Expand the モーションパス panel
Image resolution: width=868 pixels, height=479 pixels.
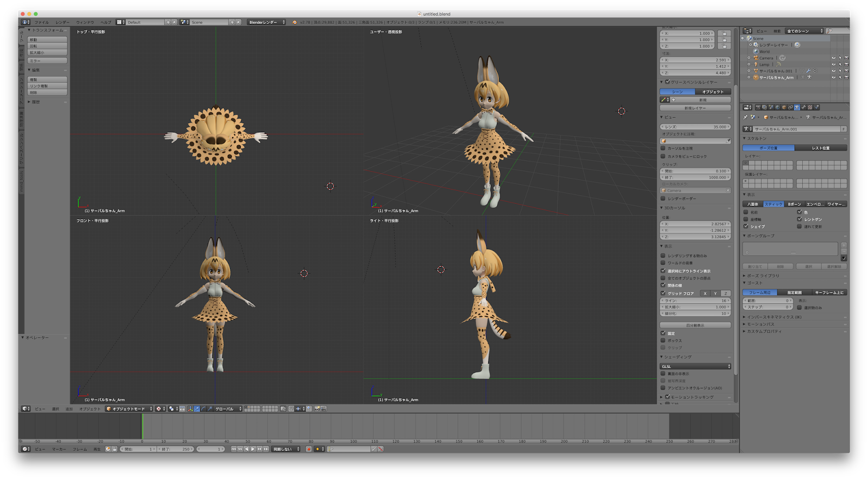(761, 324)
